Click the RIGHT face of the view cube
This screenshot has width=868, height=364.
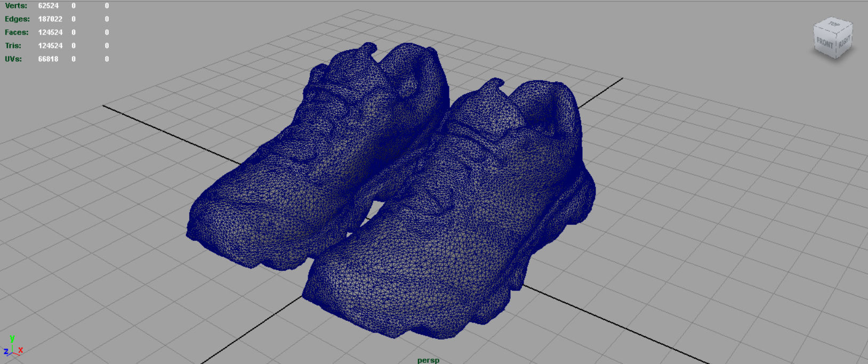844,42
